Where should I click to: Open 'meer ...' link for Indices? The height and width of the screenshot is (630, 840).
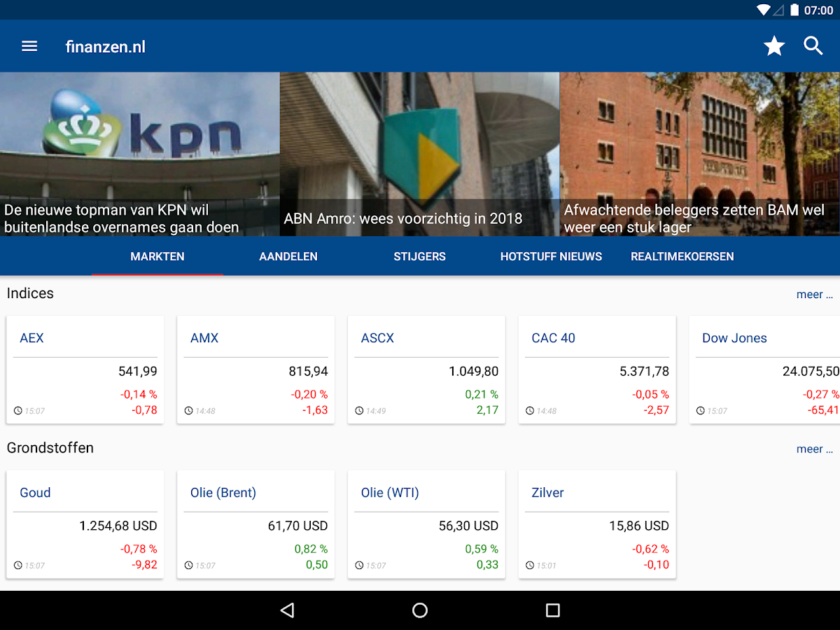[815, 295]
